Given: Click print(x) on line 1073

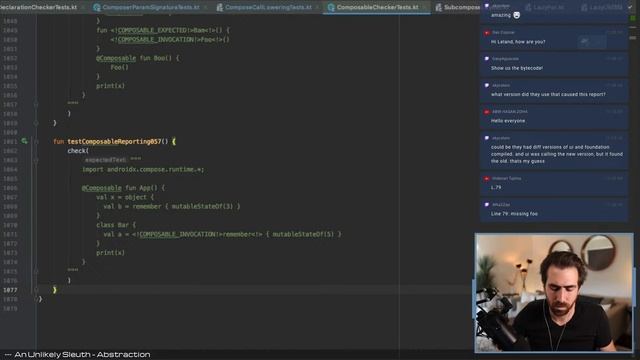Looking at the screenshot, I should pos(110,253).
